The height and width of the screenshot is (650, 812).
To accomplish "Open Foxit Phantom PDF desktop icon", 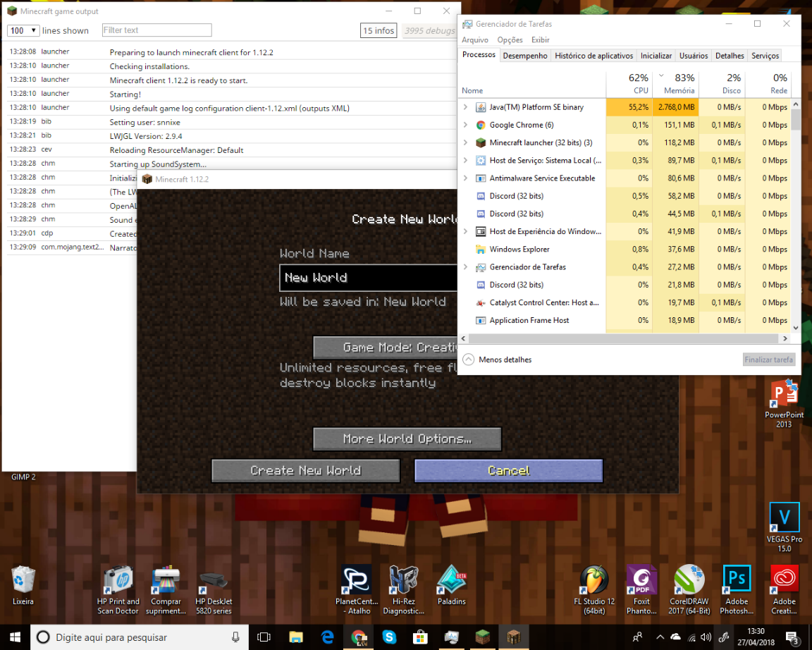I will [641, 590].
